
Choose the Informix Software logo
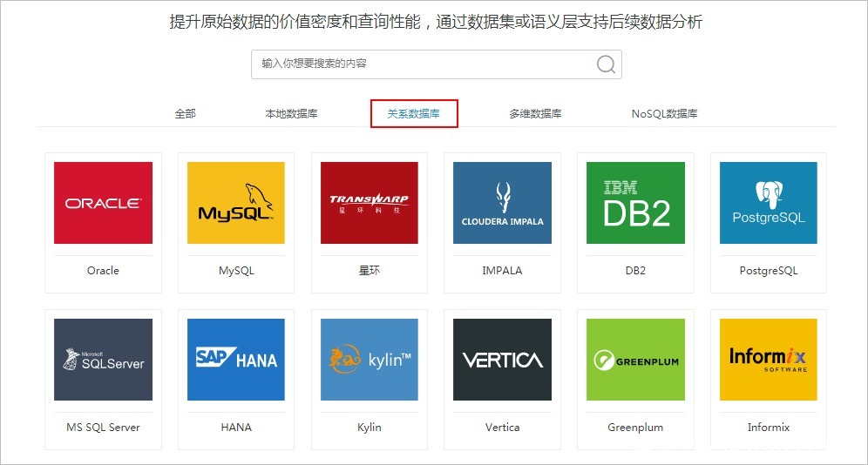769,360
